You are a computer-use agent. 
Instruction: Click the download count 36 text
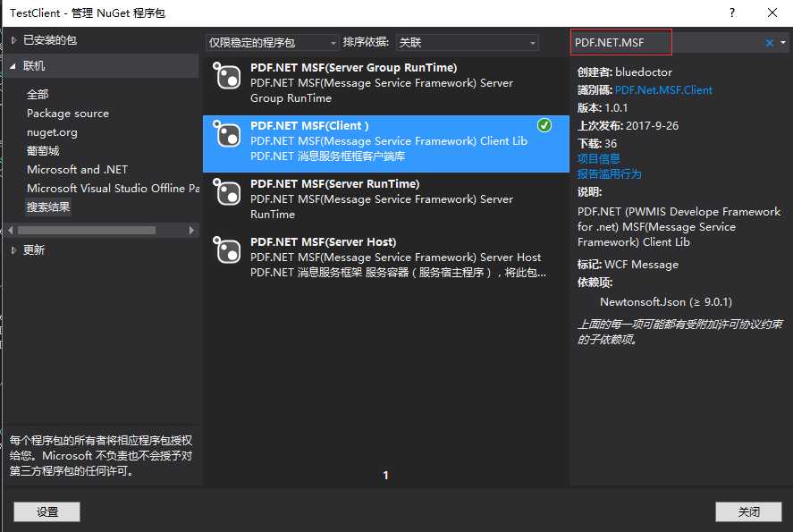pos(611,144)
